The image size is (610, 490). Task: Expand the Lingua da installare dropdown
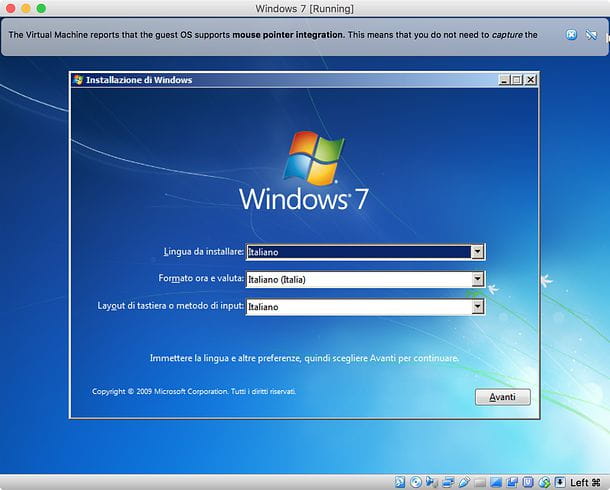[477, 253]
